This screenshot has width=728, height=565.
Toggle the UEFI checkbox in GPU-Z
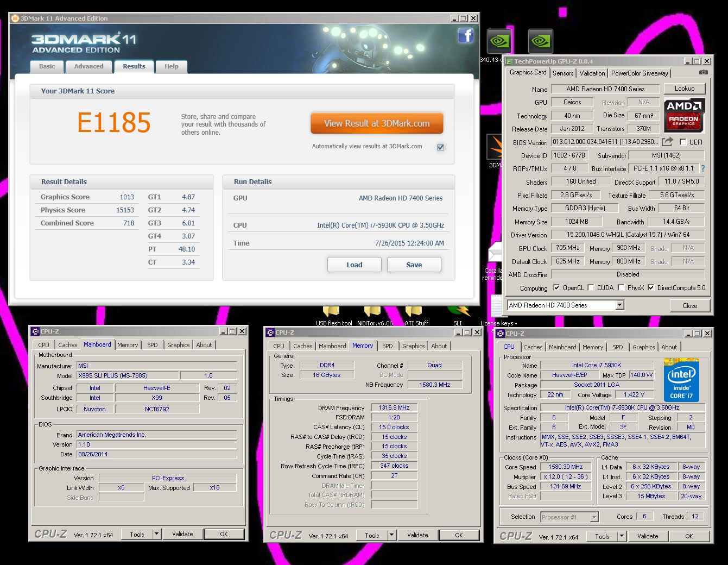pyautogui.click(x=683, y=142)
